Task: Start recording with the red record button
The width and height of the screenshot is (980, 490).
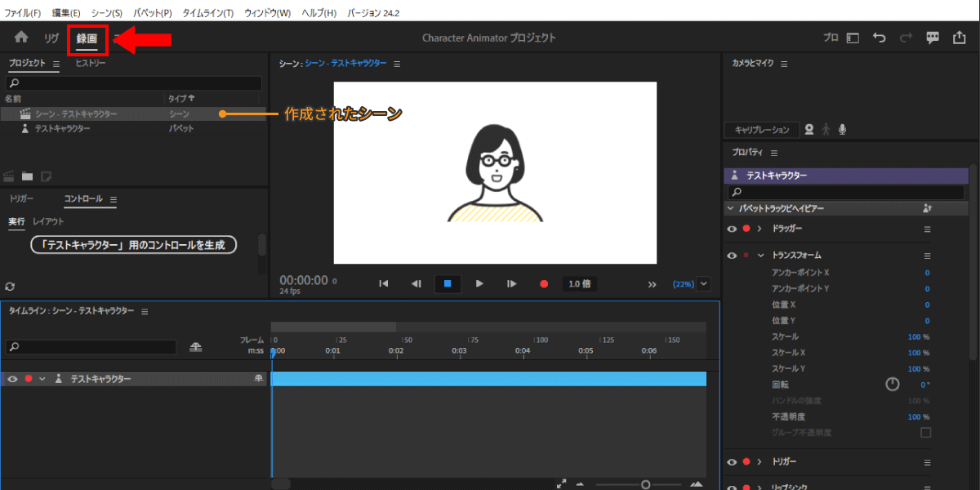Action: (x=544, y=284)
